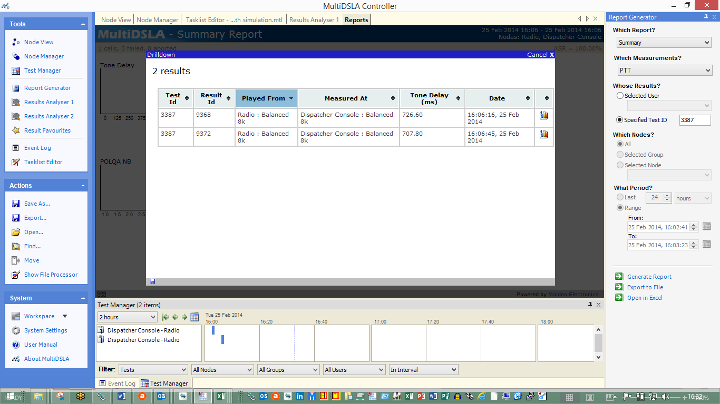Screen dimensions: 720x404
Task: Open the 'Which Report?' Summary dropdown
Action: [x=665, y=43]
